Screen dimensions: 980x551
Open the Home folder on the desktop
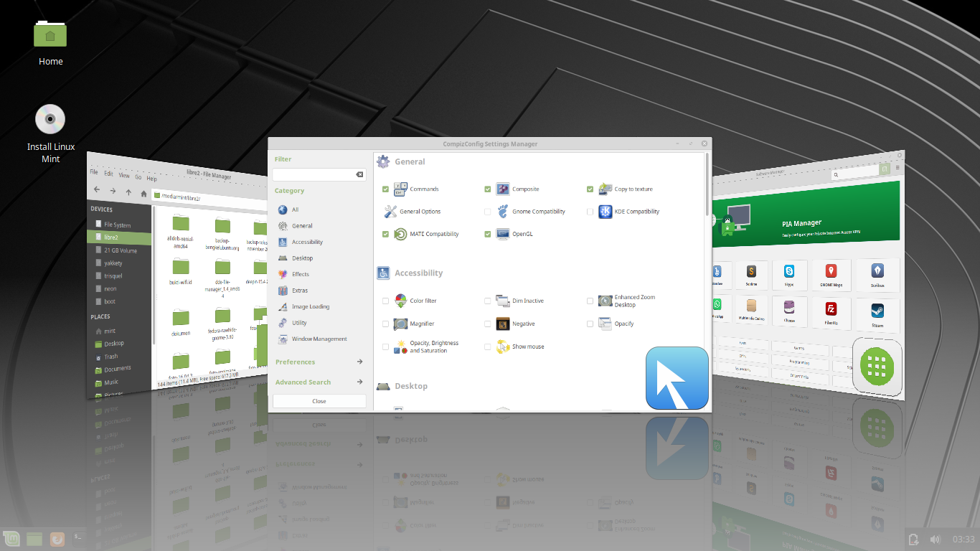(x=50, y=34)
